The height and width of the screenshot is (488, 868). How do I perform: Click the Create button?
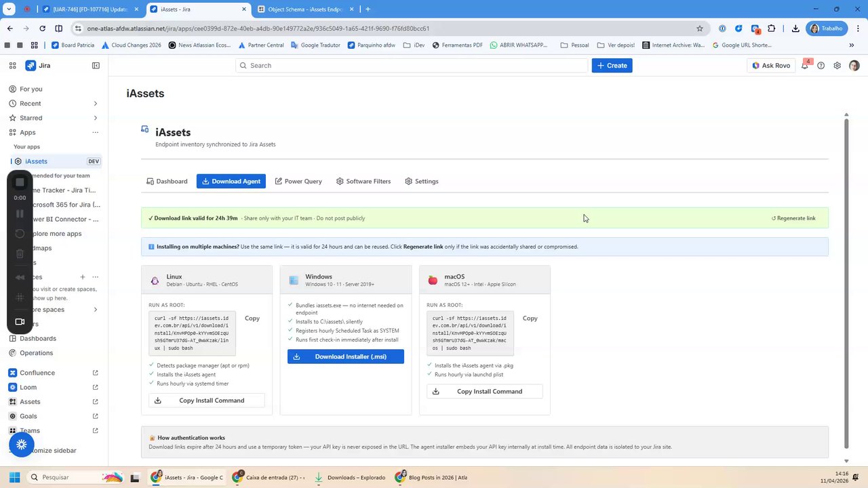click(x=612, y=66)
